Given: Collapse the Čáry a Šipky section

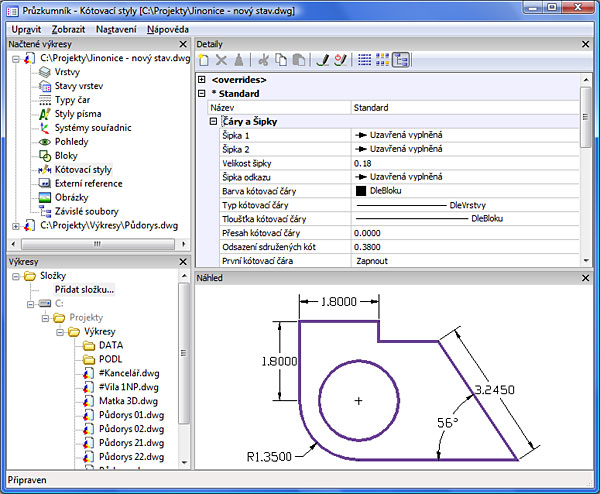Looking at the screenshot, I should [x=213, y=121].
